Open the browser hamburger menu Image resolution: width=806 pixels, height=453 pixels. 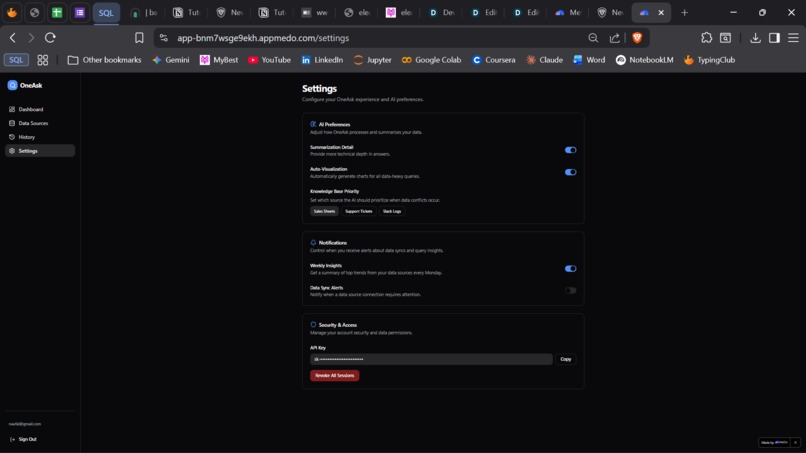point(793,38)
